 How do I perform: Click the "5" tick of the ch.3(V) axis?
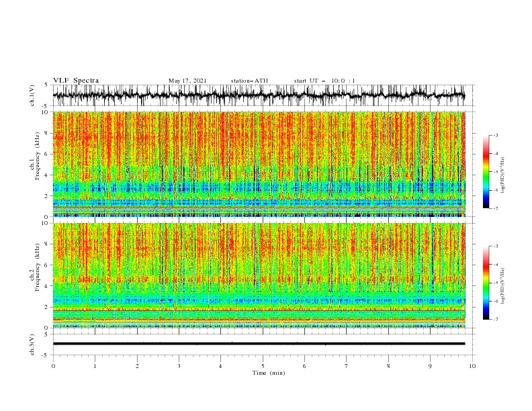click(46, 334)
